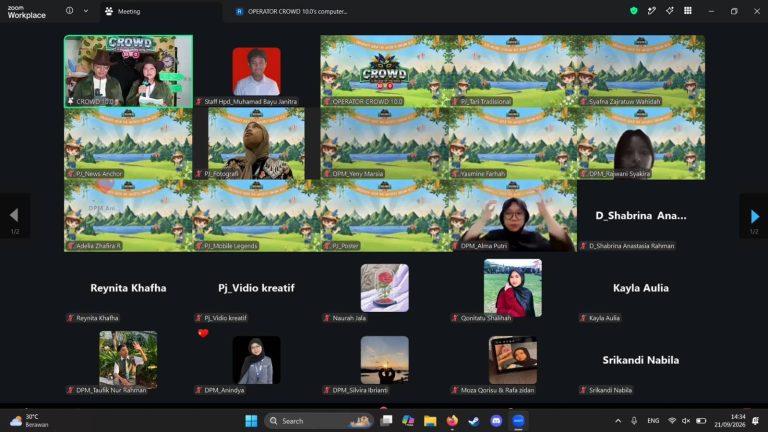Image resolution: width=768 pixels, height=432 pixels.
Task: Open Steam from the taskbar
Action: click(x=474, y=421)
